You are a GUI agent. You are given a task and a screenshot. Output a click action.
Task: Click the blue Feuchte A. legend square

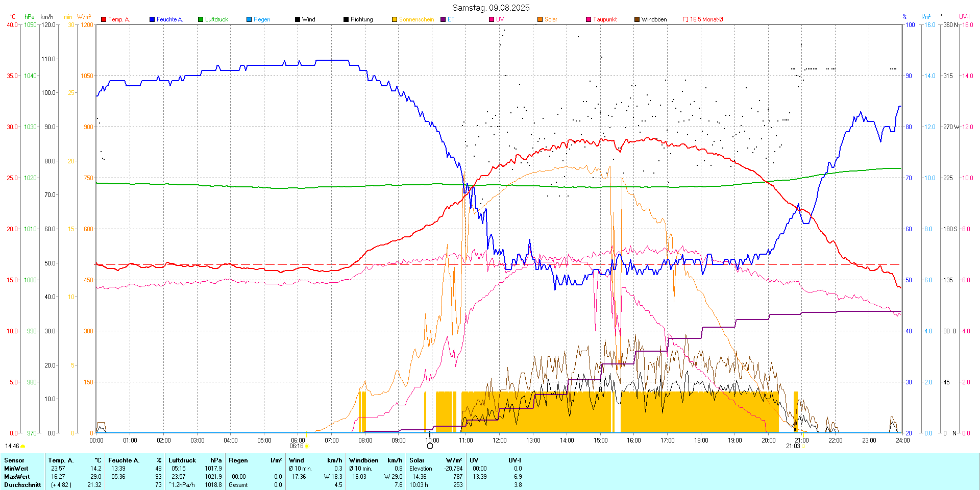pos(152,19)
